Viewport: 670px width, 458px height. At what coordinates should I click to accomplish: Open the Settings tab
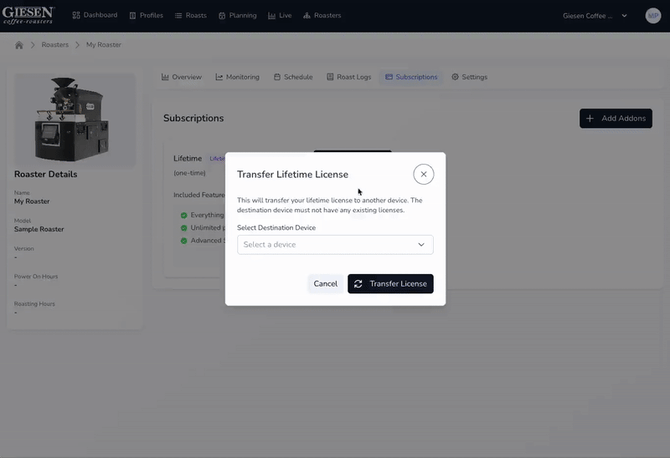point(469,77)
